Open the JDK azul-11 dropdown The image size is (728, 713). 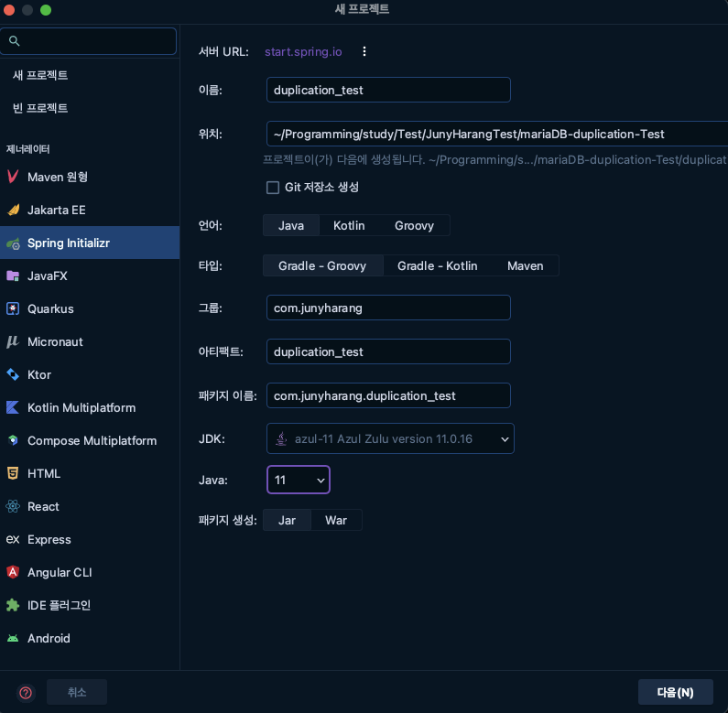point(390,438)
